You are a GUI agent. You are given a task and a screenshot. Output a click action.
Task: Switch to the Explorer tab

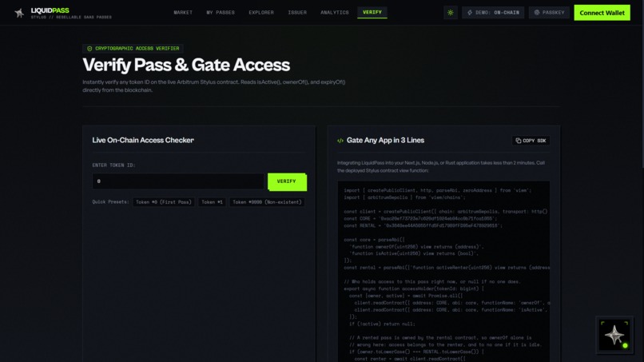[x=260, y=13]
